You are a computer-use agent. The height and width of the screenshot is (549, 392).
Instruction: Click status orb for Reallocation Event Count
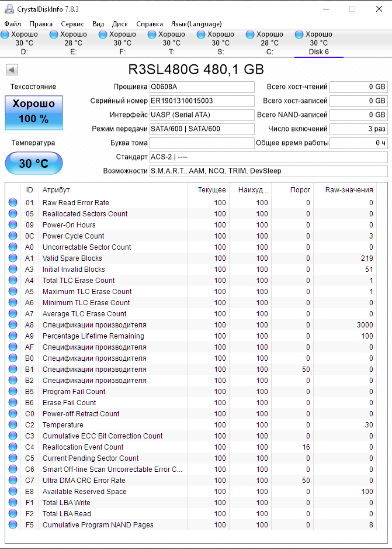13,447
